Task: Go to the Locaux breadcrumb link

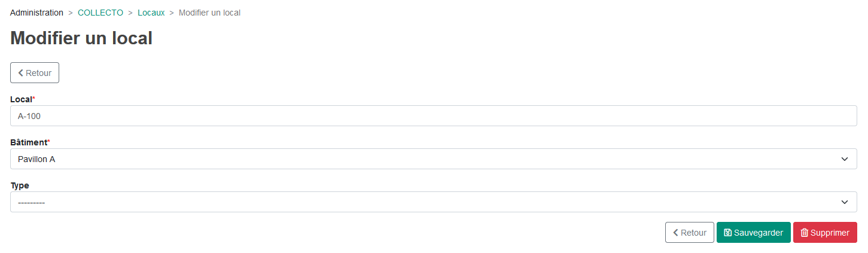Action: tap(151, 13)
